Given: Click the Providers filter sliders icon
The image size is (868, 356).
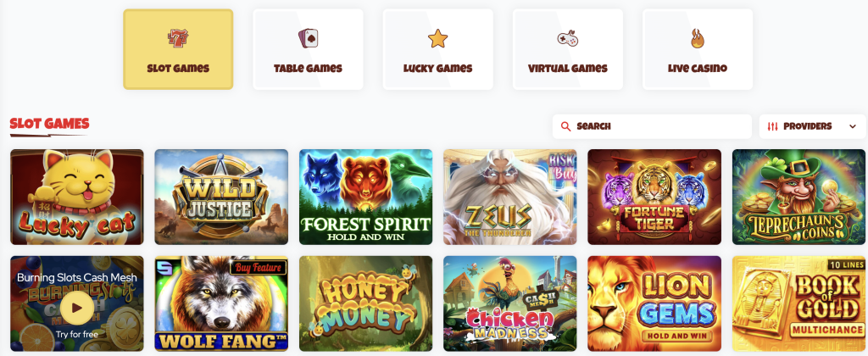Looking at the screenshot, I should pos(773,127).
